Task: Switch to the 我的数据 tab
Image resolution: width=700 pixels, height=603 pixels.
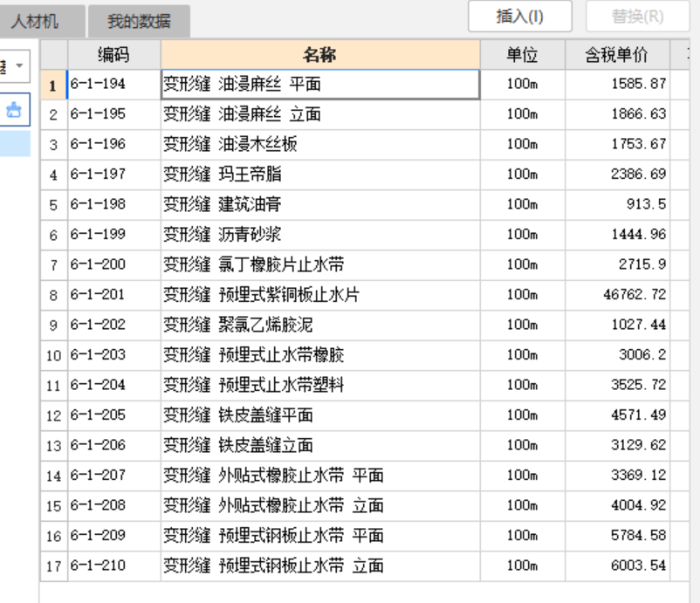Action: pos(139,21)
